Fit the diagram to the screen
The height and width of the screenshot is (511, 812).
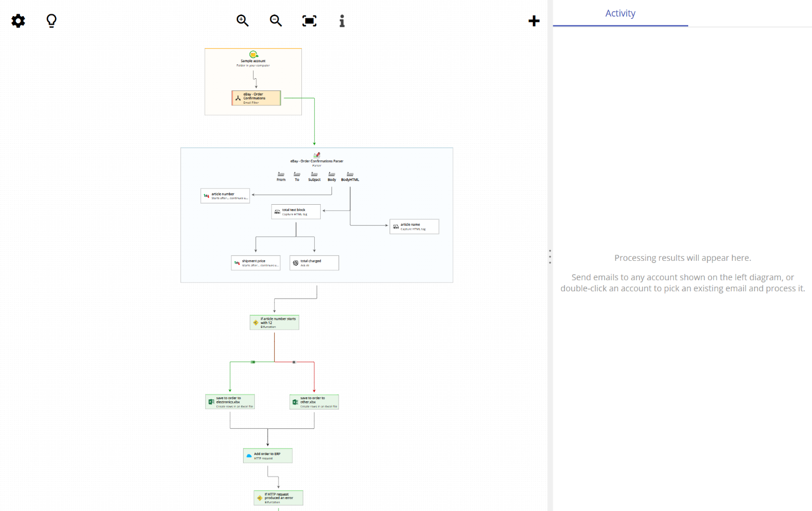tap(309, 21)
